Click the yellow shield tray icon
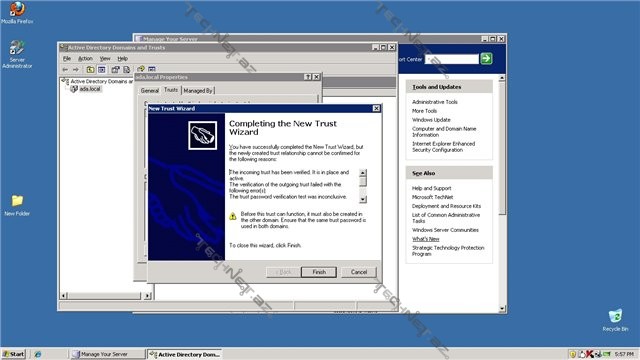Viewport: 640px width, 360px height. pyautogui.click(x=573, y=354)
